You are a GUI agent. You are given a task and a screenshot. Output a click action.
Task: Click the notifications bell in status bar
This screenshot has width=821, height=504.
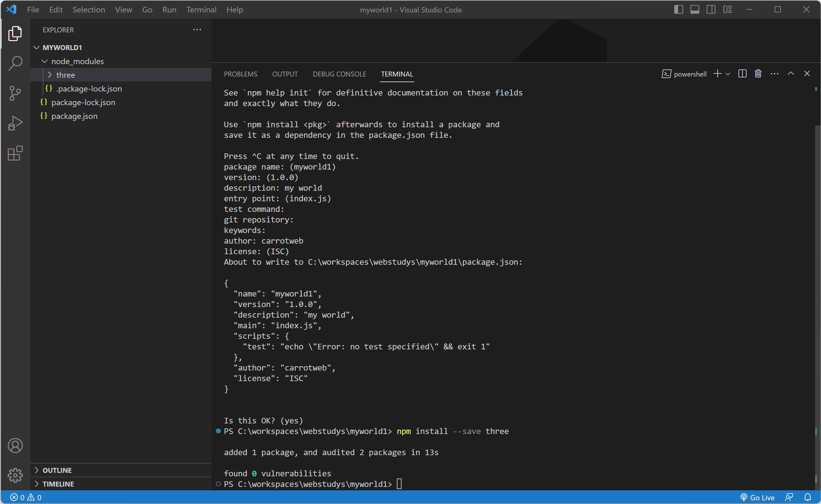(x=807, y=497)
